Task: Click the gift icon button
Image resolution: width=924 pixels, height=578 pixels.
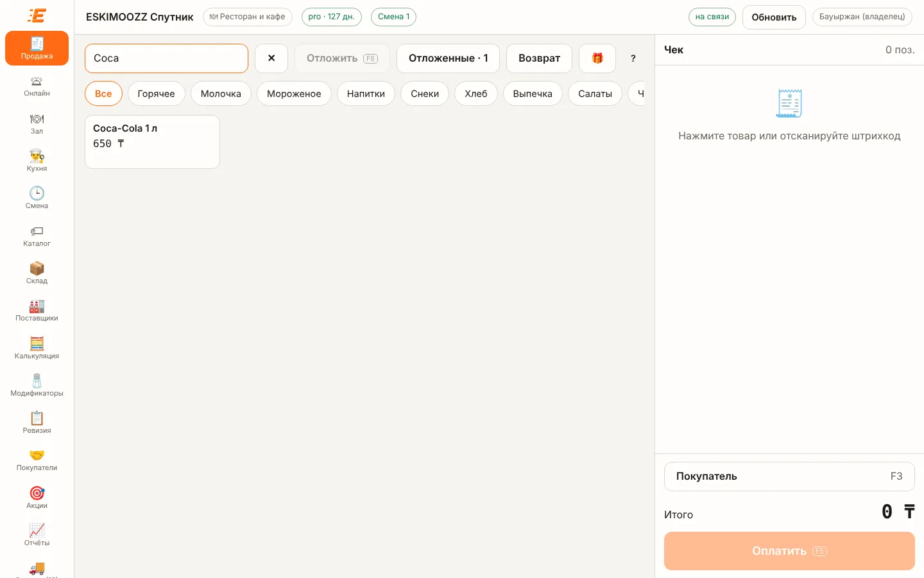Action: pyautogui.click(x=597, y=58)
